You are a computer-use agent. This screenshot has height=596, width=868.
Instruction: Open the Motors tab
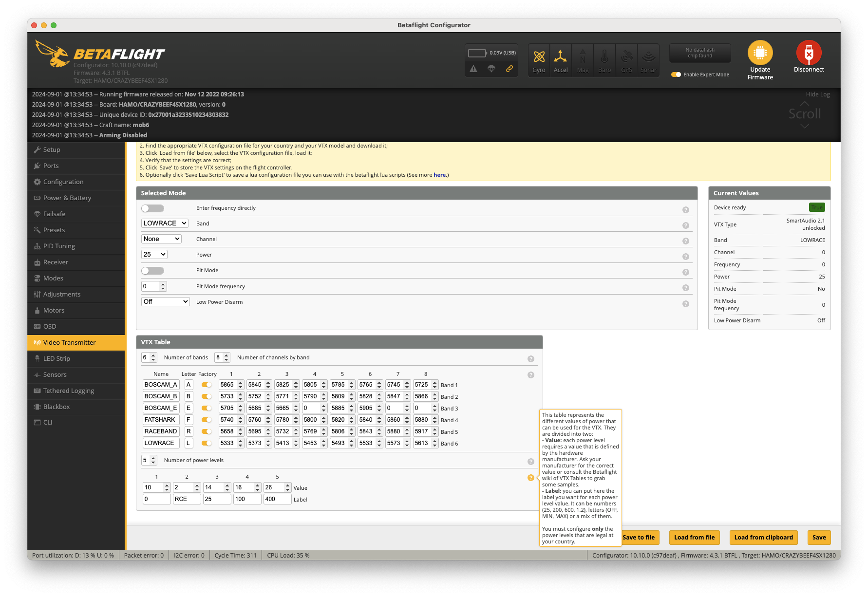pos(76,310)
